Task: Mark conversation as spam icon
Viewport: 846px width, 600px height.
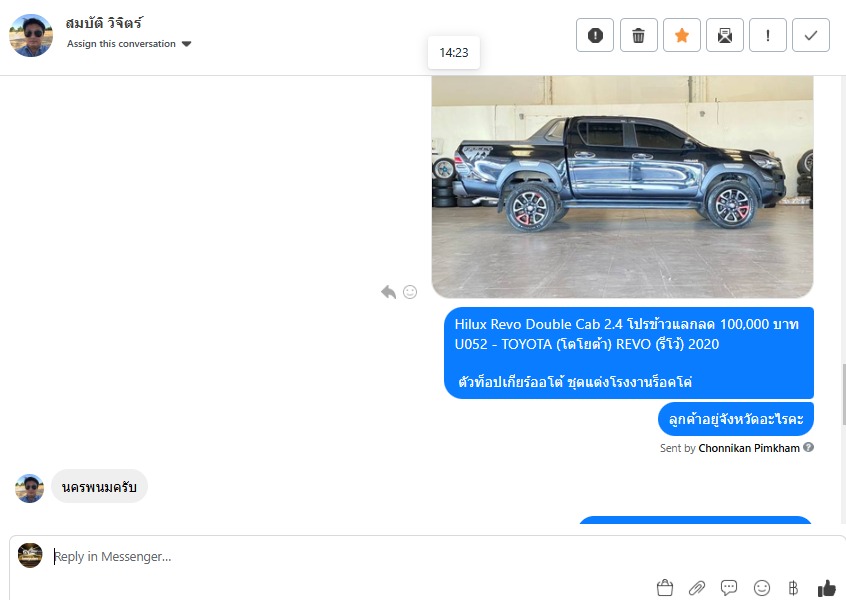Action: coord(595,36)
